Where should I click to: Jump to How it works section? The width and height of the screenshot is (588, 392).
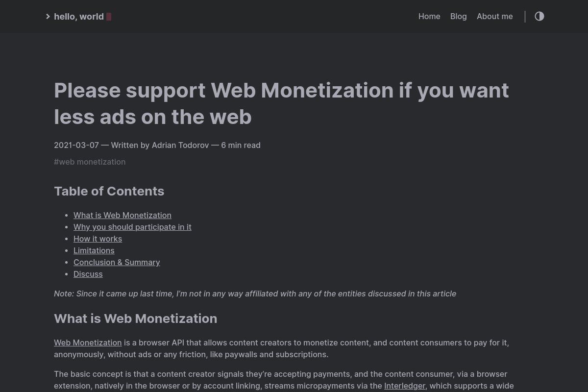pos(98,239)
